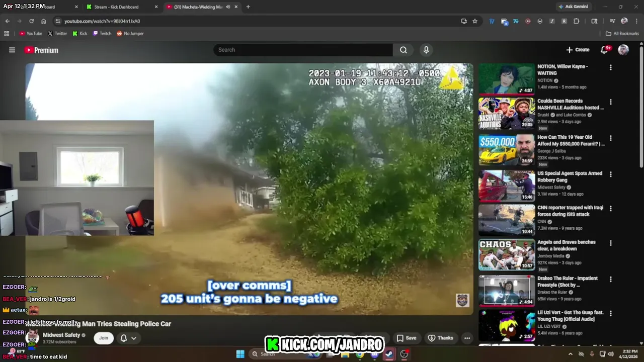
Task: Open YouTube notifications bell
Action: tap(605, 49)
